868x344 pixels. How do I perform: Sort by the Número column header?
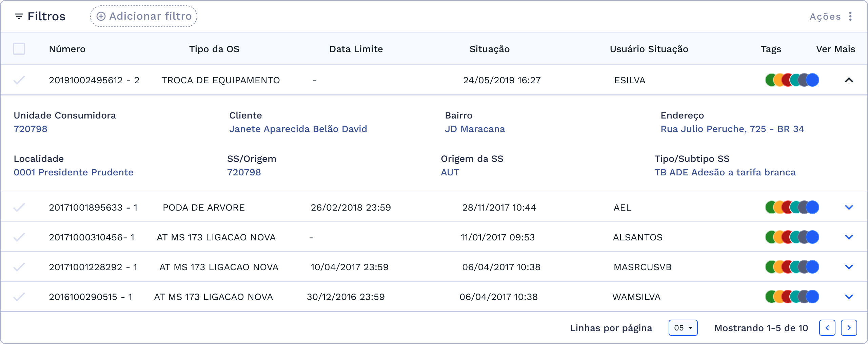[x=67, y=49]
